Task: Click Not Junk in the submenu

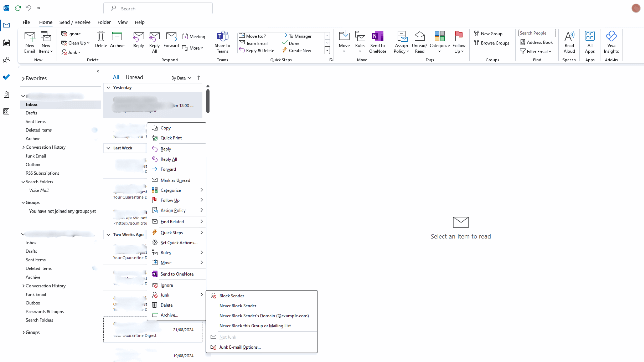Action: [227, 337]
